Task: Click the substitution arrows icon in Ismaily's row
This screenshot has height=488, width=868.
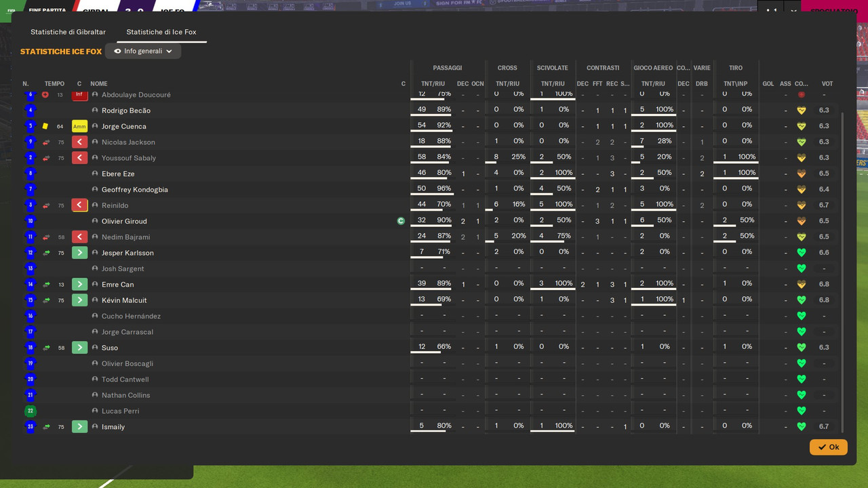Action: (x=46, y=427)
